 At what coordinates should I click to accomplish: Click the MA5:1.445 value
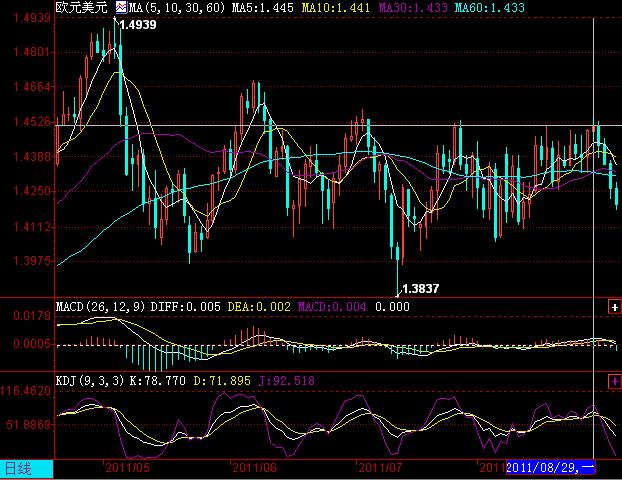pyautogui.click(x=263, y=8)
